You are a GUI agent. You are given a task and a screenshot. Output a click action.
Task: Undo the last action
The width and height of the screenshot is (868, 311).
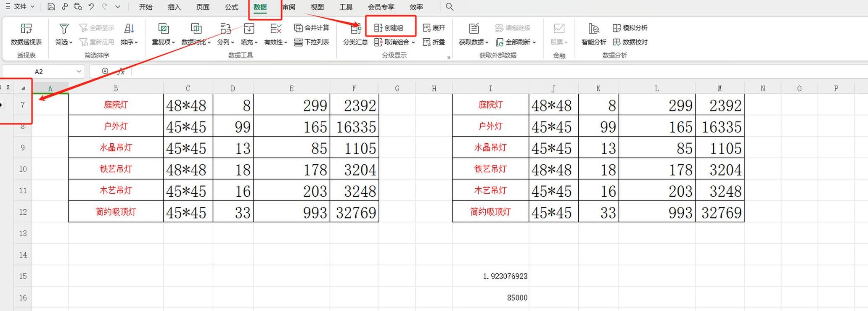pos(91,7)
